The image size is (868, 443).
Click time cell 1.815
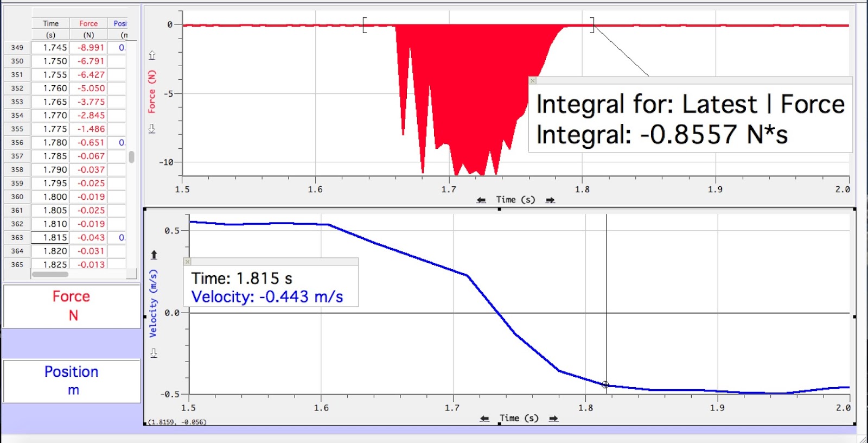click(50, 238)
